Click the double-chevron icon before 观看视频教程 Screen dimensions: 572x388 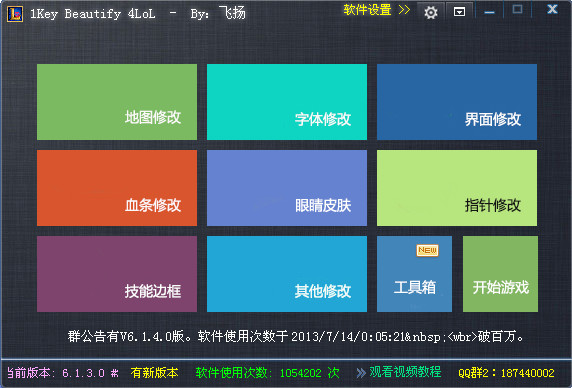[361, 373]
